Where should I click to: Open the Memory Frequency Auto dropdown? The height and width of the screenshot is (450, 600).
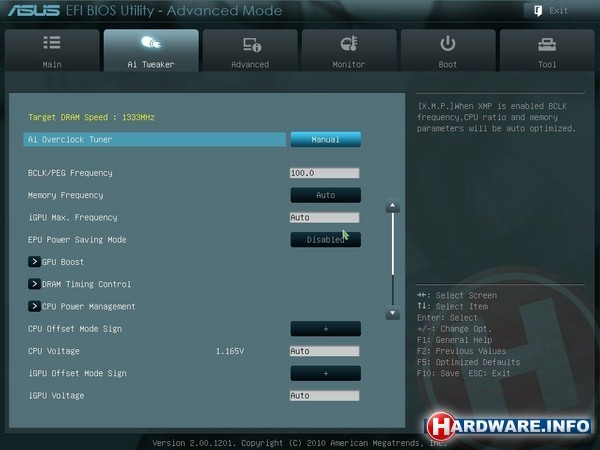(326, 195)
